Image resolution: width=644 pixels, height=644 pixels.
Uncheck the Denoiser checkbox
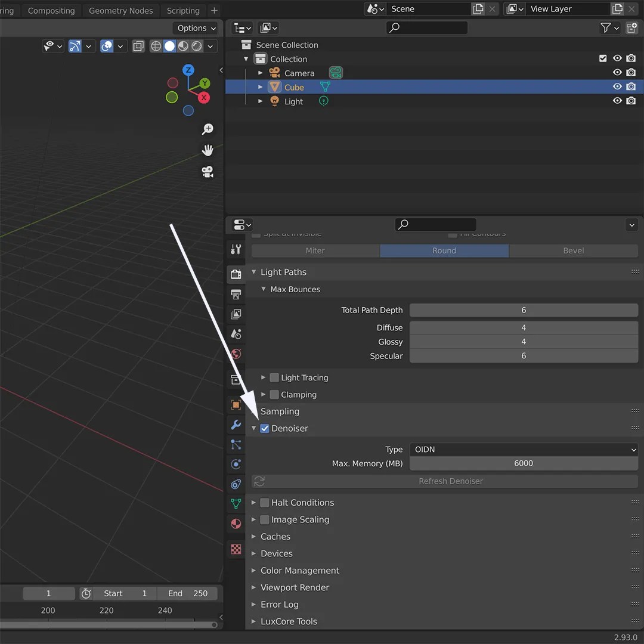pos(264,428)
